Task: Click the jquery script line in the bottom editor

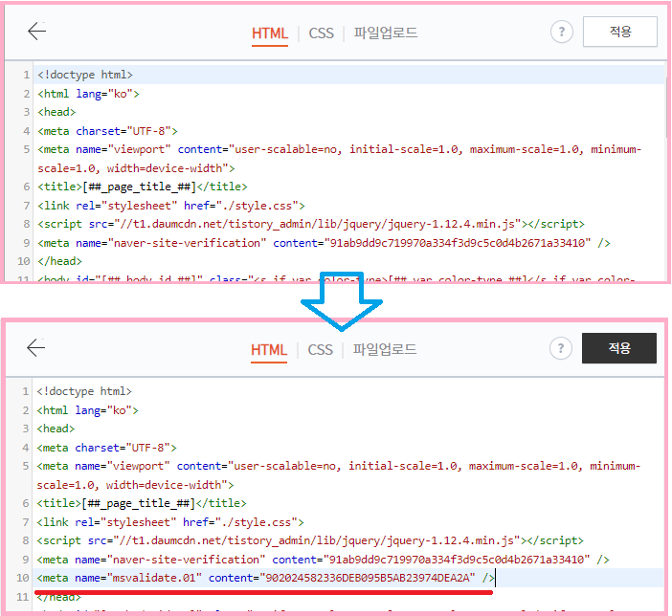Action: pyautogui.click(x=310, y=540)
